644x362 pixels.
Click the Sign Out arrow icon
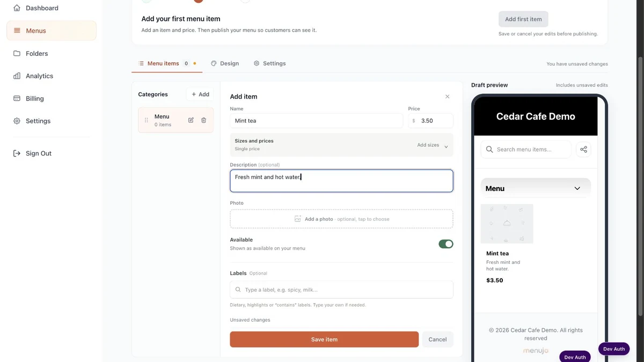[17, 153]
